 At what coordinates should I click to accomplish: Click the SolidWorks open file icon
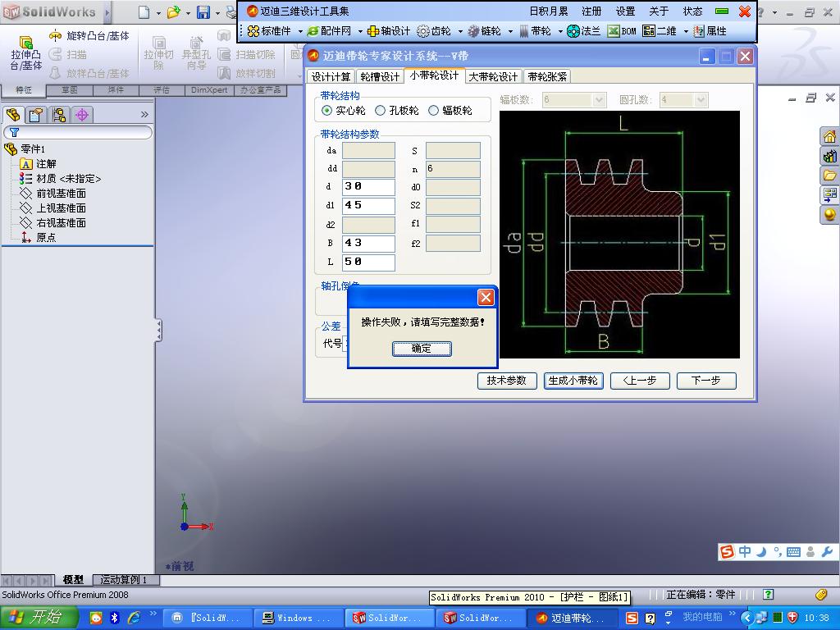pyautogui.click(x=173, y=11)
